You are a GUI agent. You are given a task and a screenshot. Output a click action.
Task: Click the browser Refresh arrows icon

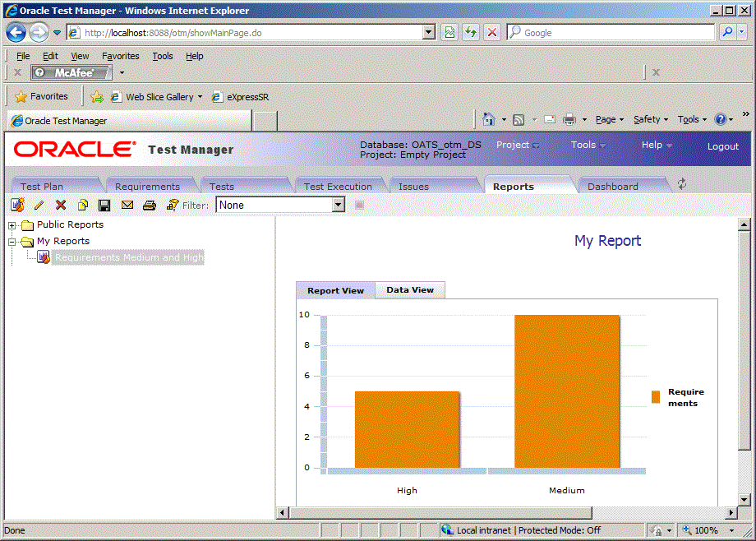(471, 32)
